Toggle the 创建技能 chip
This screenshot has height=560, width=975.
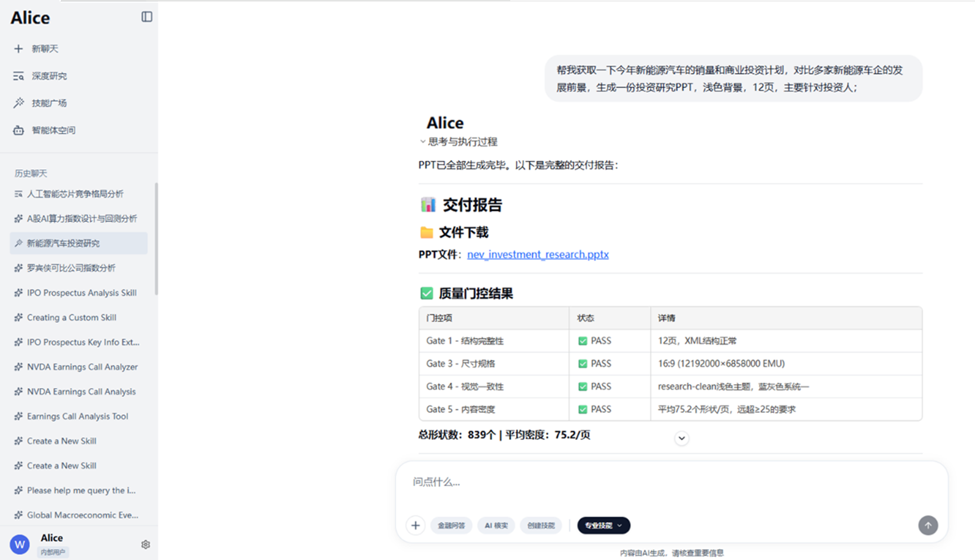tap(541, 525)
